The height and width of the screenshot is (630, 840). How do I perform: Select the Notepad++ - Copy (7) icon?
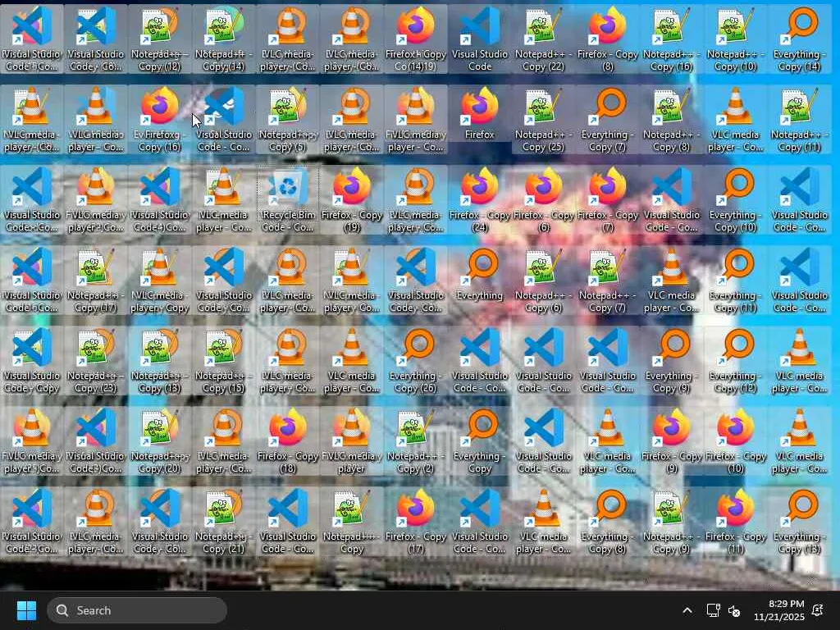[x=608, y=281]
